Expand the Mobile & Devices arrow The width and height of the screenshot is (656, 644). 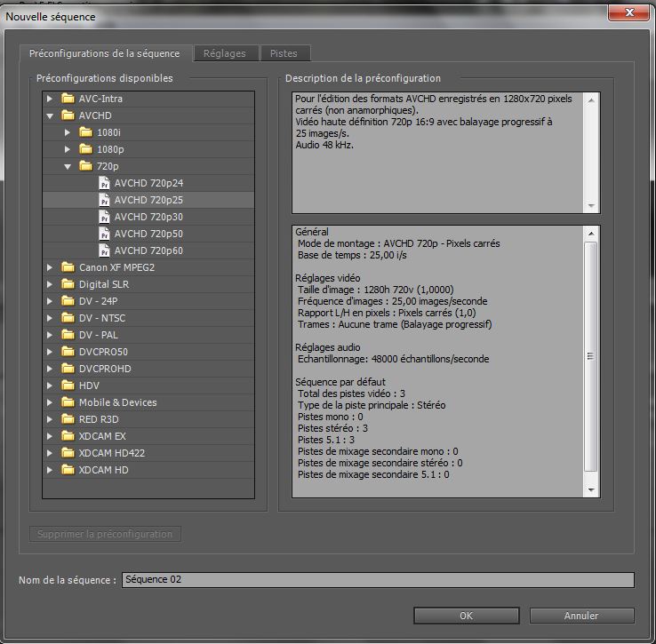[50, 402]
